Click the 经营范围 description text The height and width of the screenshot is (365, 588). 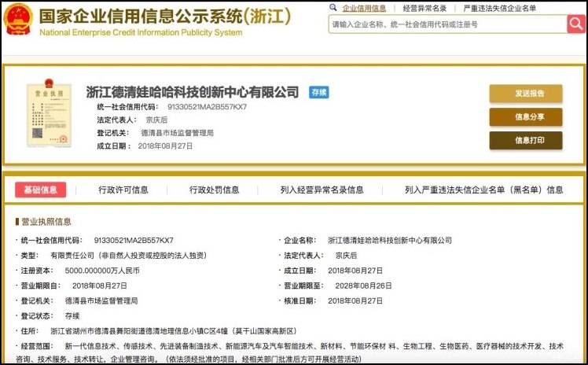click(290, 352)
